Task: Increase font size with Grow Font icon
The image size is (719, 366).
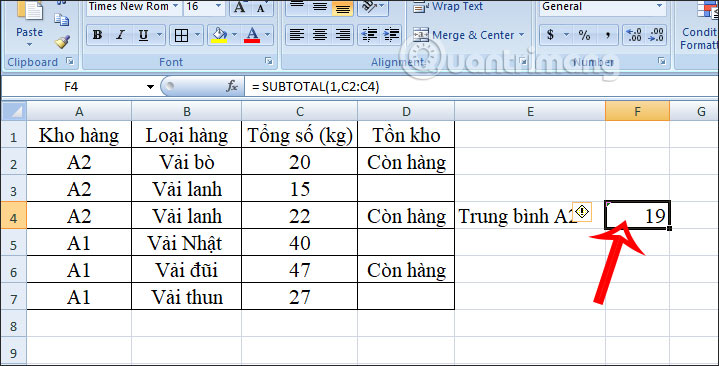Action: pyautogui.click(x=239, y=7)
